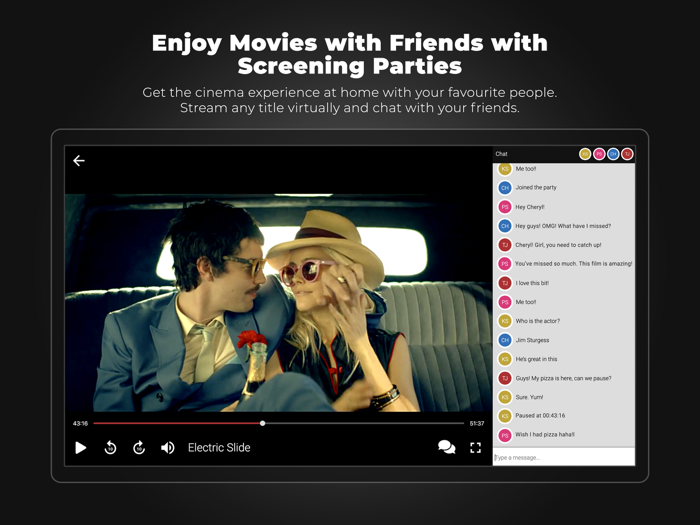The height and width of the screenshot is (525, 700).
Task: Click the elapsed time '43:16'
Action: pyautogui.click(x=80, y=423)
